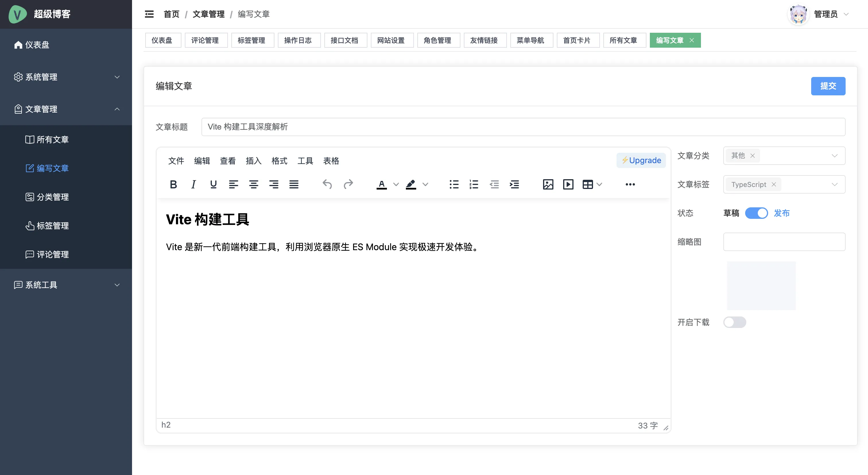Click the 提交 submit button
The width and height of the screenshot is (868, 475).
(x=828, y=86)
